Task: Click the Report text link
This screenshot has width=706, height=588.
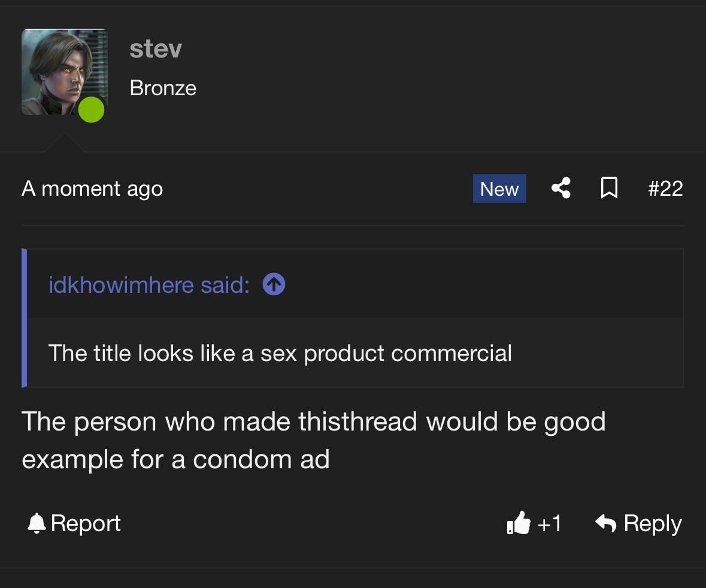Action: tap(86, 523)
